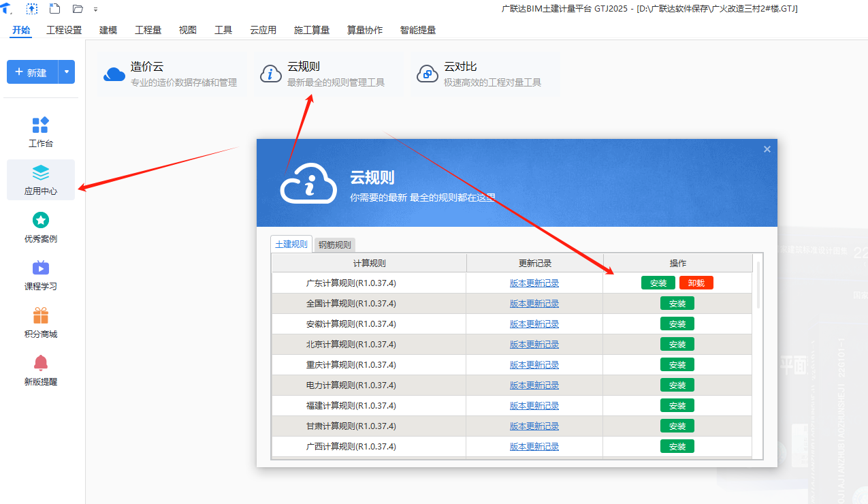868x504 pixels.
Task: Click the large cloud logo in 云规则 dialog
Action: coord(308,182)
